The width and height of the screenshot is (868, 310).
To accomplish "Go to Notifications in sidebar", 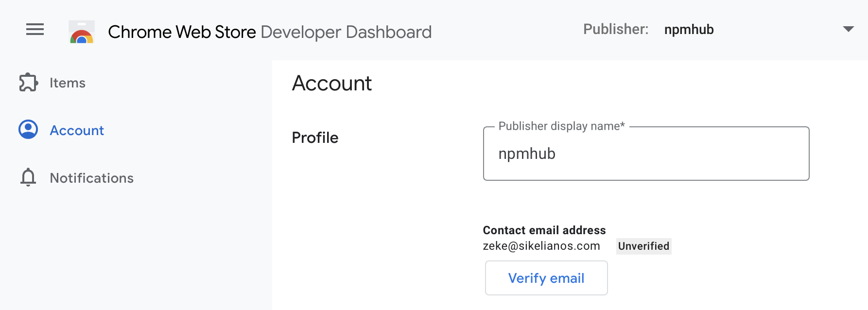I will click(x=92, y=178).
